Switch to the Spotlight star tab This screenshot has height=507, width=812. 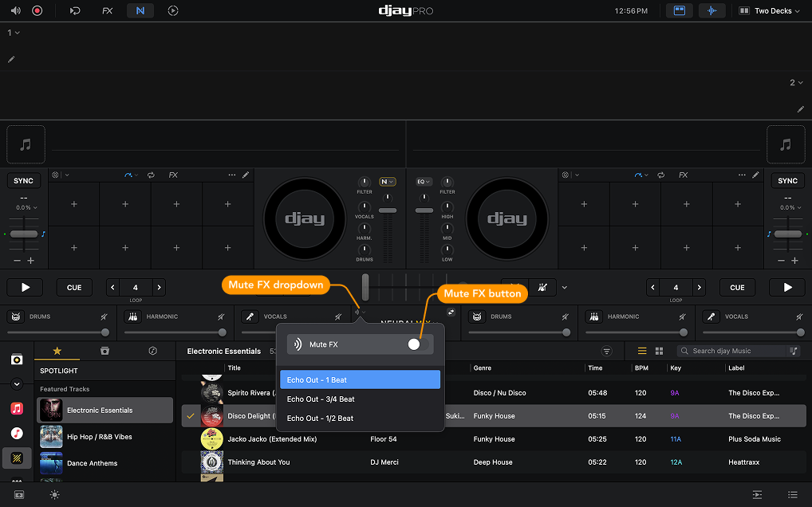click(58, 351)
